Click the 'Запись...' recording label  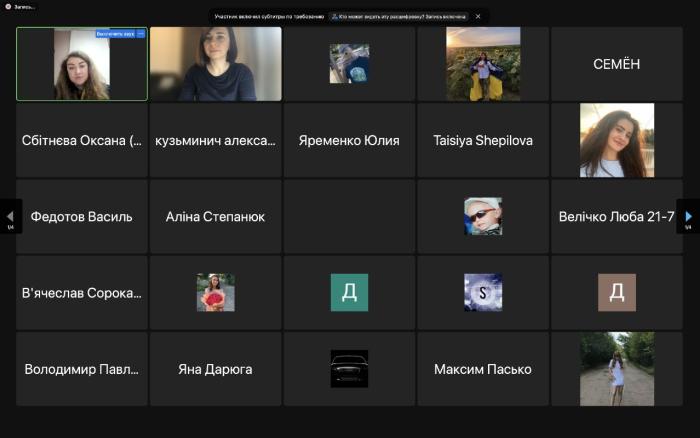tap(24, 7)
